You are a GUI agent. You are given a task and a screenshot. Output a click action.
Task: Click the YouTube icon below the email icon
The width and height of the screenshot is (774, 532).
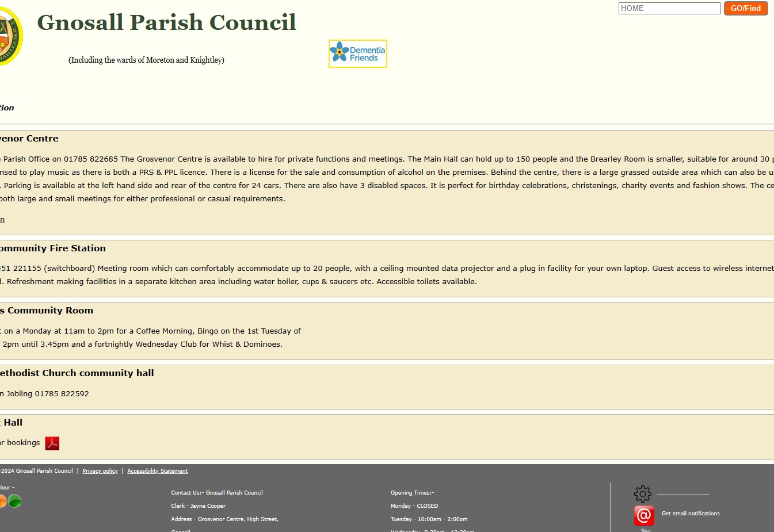[x=643, y=529]
